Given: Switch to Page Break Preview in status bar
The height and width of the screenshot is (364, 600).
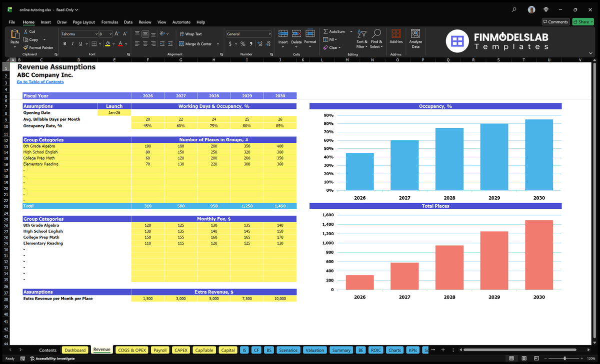Looking at the screenshot, I should pyautogui.click(x=537, y=358).
